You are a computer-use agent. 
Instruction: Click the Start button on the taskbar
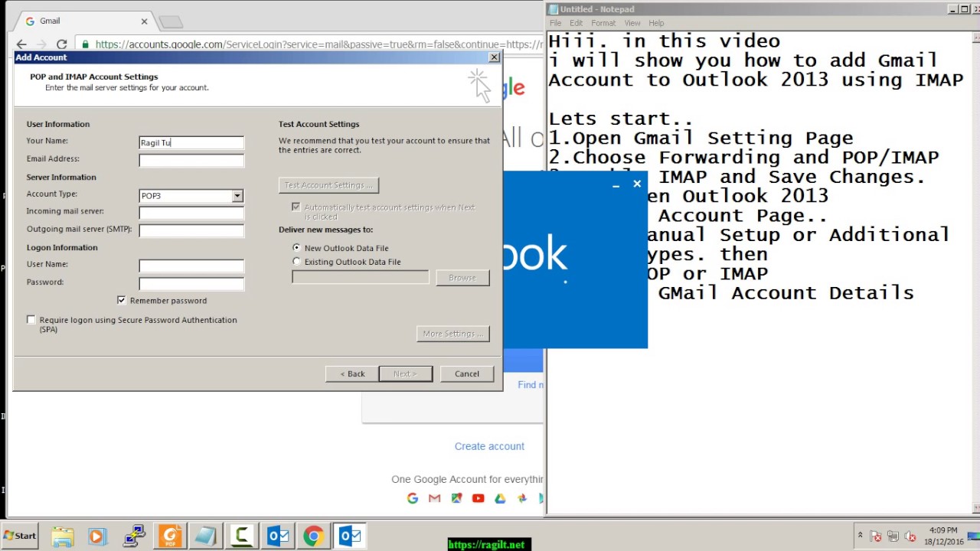tap(20, 536)
